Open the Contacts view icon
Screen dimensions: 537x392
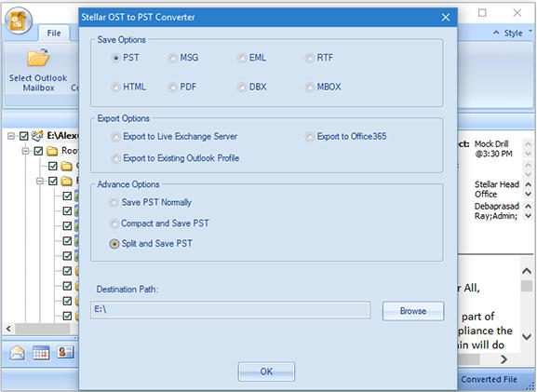click(x=65, y=352)
